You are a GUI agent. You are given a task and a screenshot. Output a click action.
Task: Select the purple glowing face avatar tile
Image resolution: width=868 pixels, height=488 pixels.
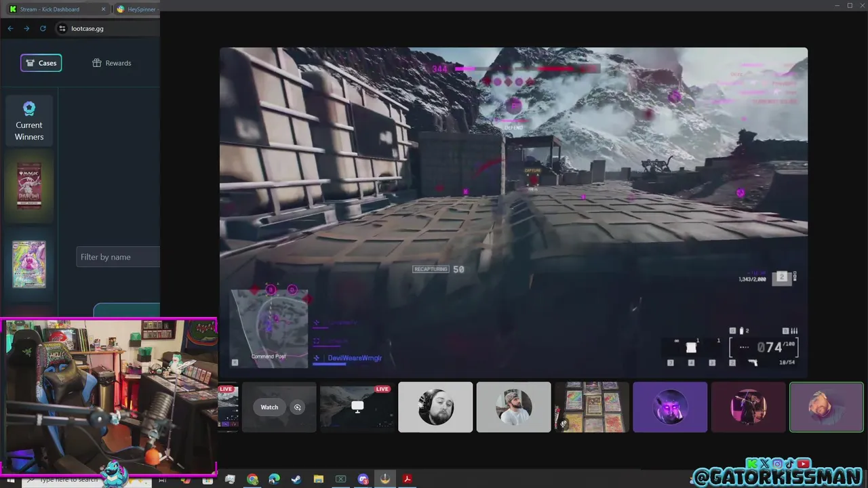[670, 407]
